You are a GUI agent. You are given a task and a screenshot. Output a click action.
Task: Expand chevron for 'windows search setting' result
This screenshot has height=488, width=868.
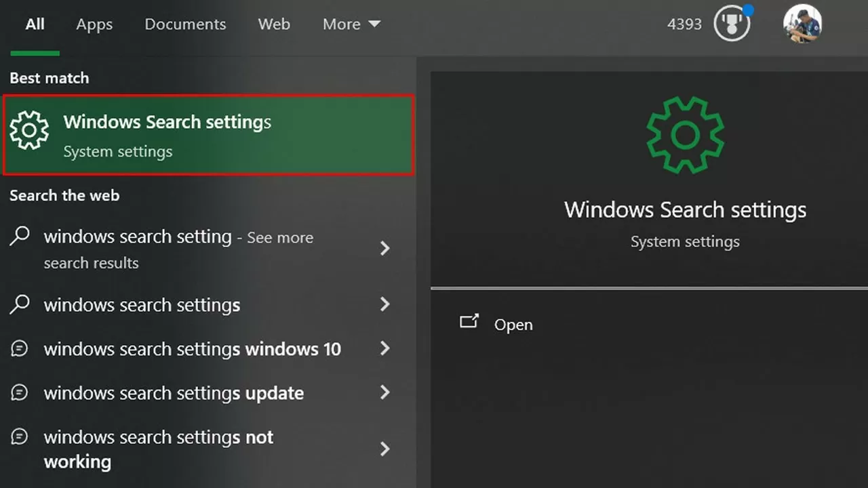click(385, 249)
